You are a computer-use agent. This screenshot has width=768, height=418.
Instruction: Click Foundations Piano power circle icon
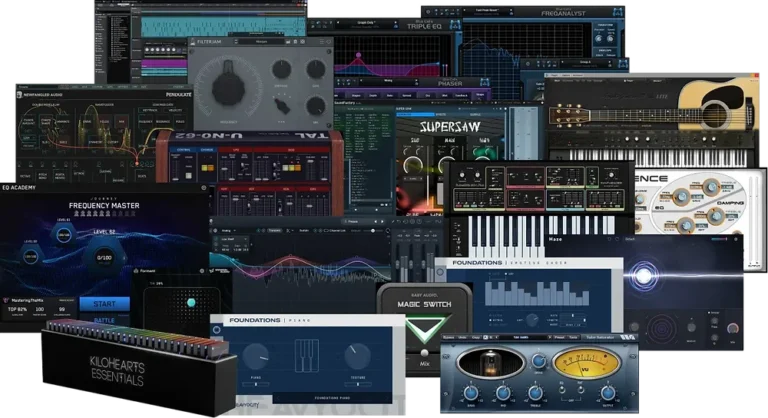coord(217,330)
